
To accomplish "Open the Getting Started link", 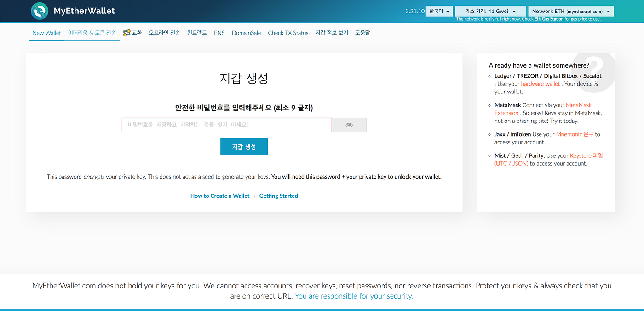I will (279, 196).
